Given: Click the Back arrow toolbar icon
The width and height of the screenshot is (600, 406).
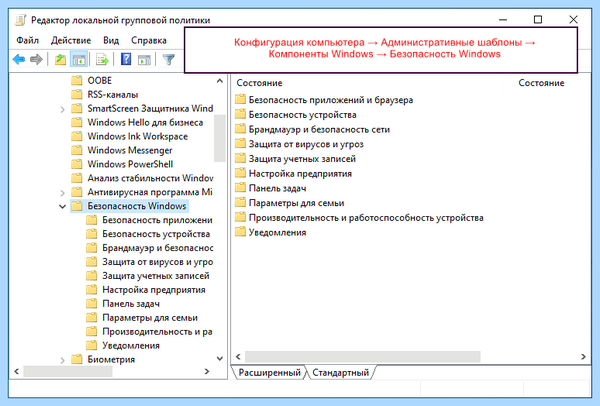Looking at the screenshot, I should coord(19,59).
